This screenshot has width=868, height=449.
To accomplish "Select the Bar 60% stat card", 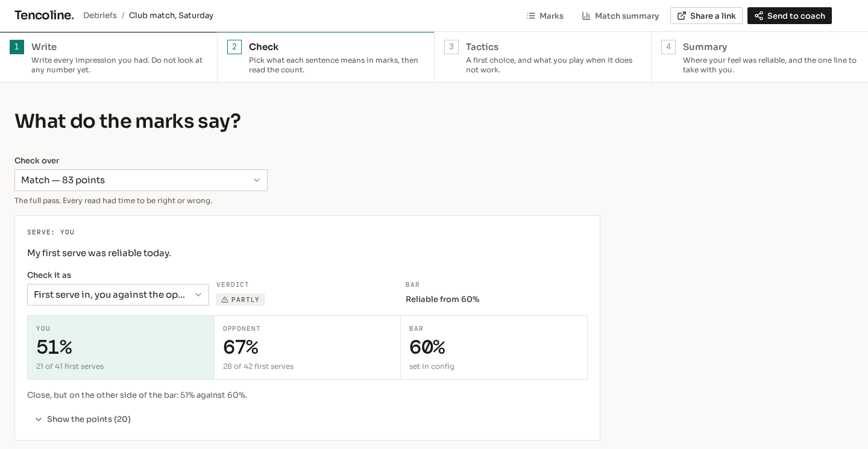I will pos(494,348).
